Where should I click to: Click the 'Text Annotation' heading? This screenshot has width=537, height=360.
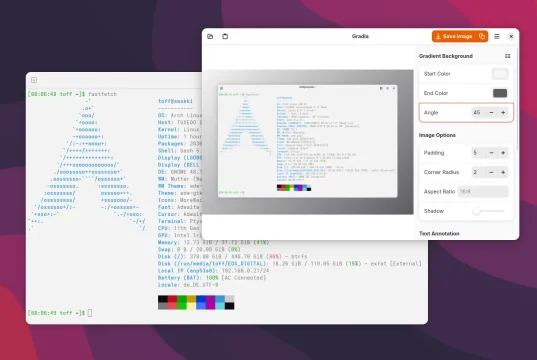coord(439,234)
